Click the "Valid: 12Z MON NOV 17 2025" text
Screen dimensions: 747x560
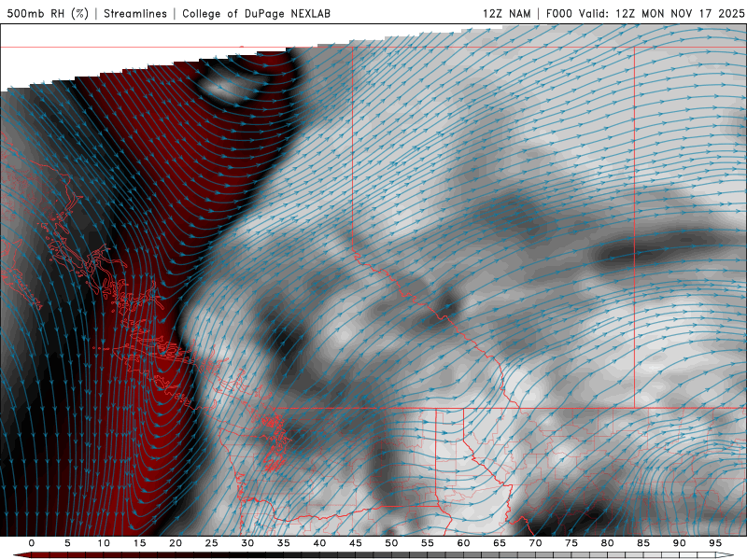[x=661, y=13]
